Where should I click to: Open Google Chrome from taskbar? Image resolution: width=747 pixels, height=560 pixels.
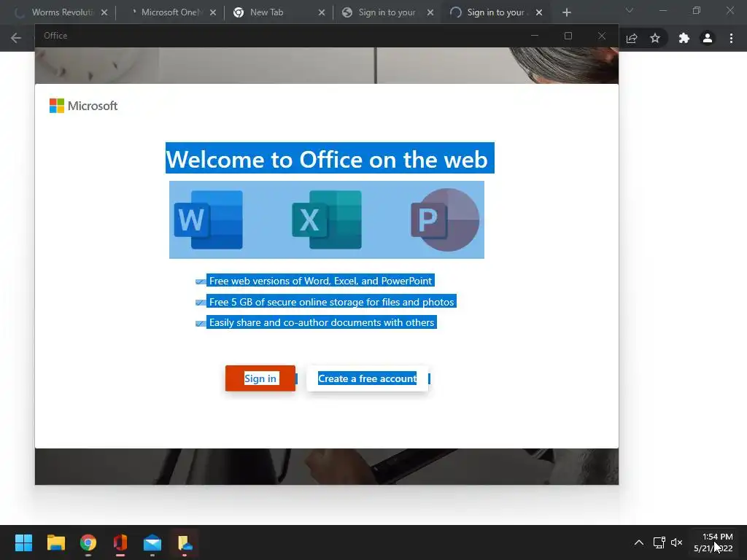(88, 542)
